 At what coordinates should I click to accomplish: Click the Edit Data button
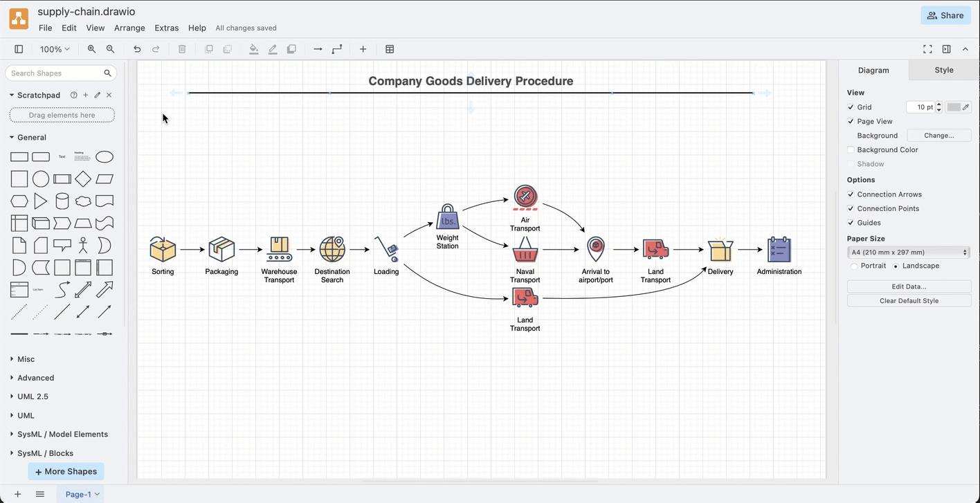(909, 286)
